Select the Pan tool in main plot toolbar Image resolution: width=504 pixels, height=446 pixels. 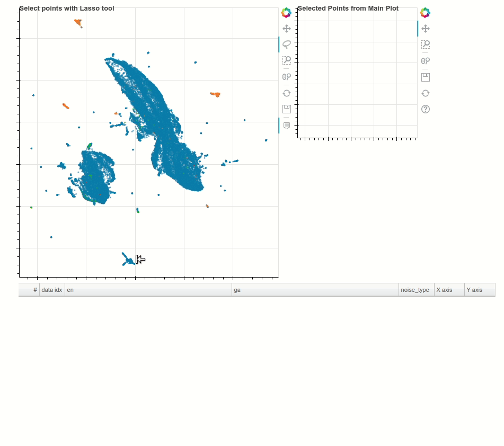[x=286, y=29]
